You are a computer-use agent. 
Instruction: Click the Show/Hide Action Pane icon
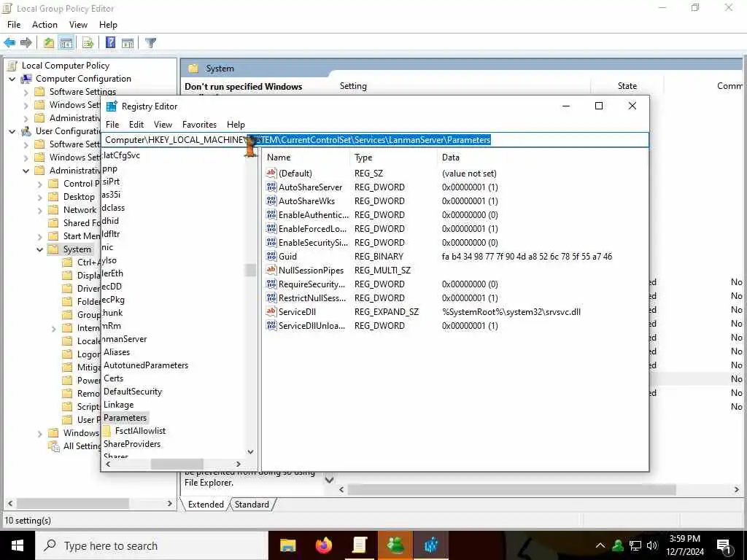[128, 43]
